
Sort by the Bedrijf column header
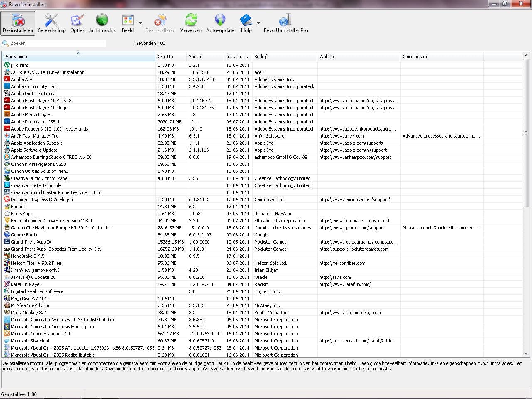point(285,57)
